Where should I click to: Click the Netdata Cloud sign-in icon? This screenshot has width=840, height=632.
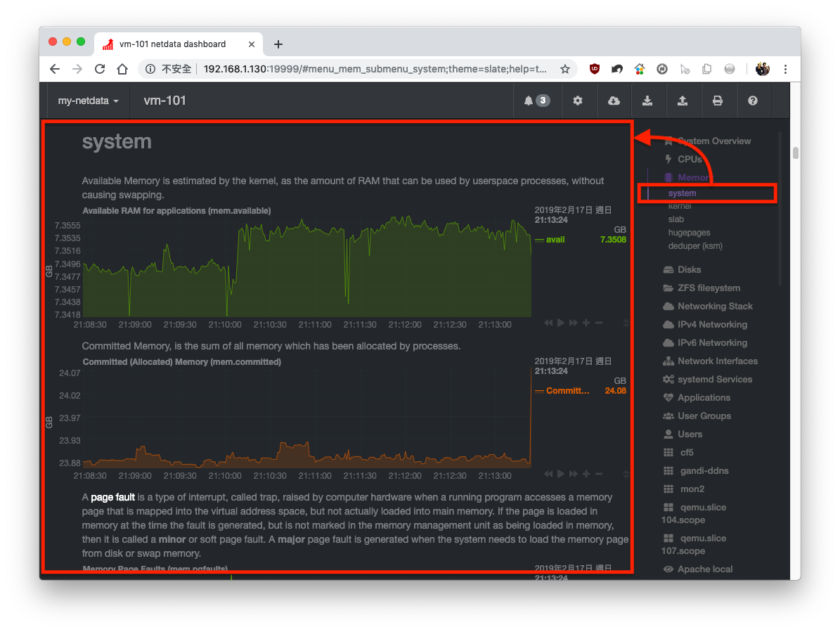pos(613,101)
